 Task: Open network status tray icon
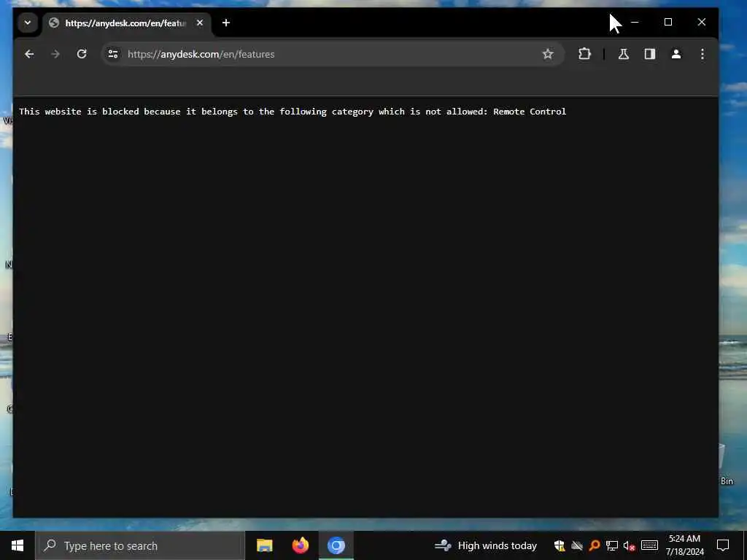pyautogui.click(x=612, y=545)
